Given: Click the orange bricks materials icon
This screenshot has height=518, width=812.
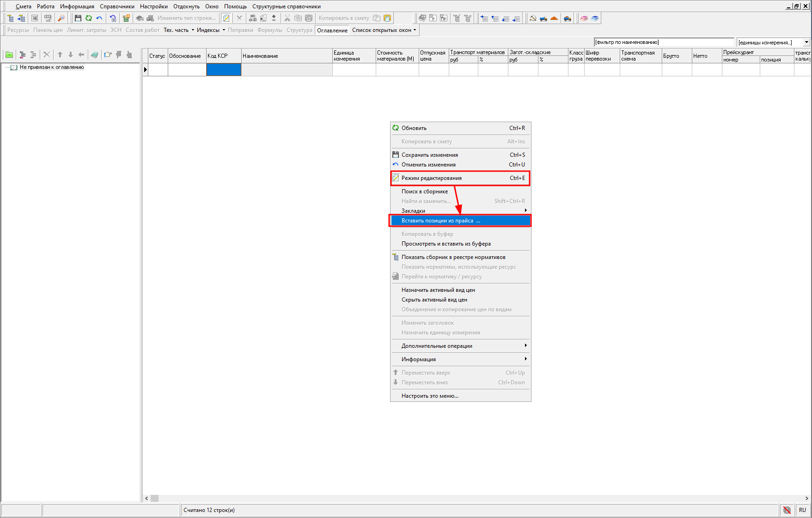Looking at the screenshot, I should (554, 18).
